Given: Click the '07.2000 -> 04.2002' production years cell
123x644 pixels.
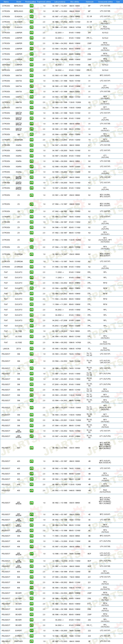Looking at the screenshot, I should 60,385.
